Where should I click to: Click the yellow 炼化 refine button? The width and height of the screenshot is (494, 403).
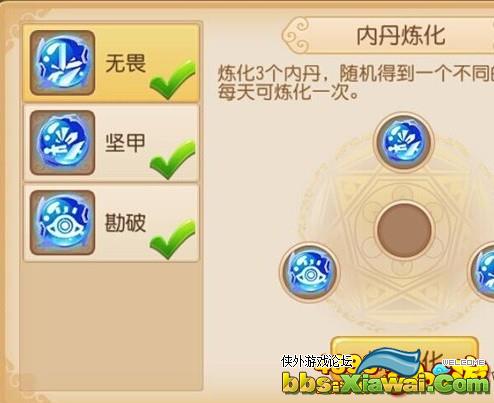405,353
